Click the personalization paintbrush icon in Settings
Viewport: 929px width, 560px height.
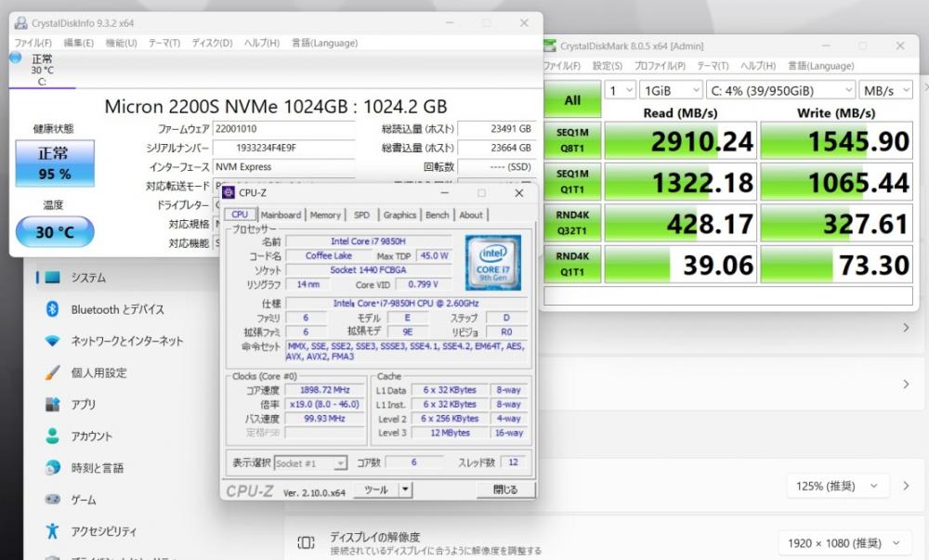pos(52,372)
